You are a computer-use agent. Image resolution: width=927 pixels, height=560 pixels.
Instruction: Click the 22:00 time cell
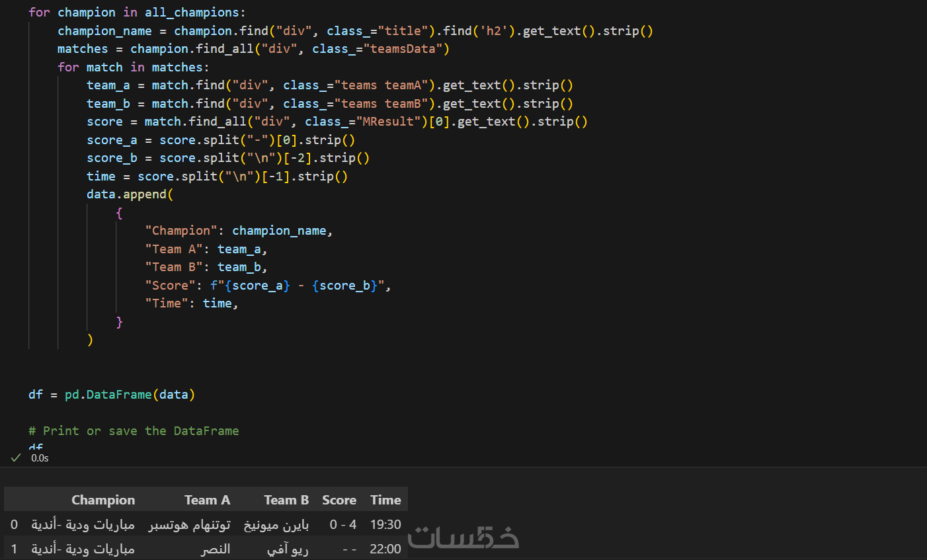pos(385,549)
